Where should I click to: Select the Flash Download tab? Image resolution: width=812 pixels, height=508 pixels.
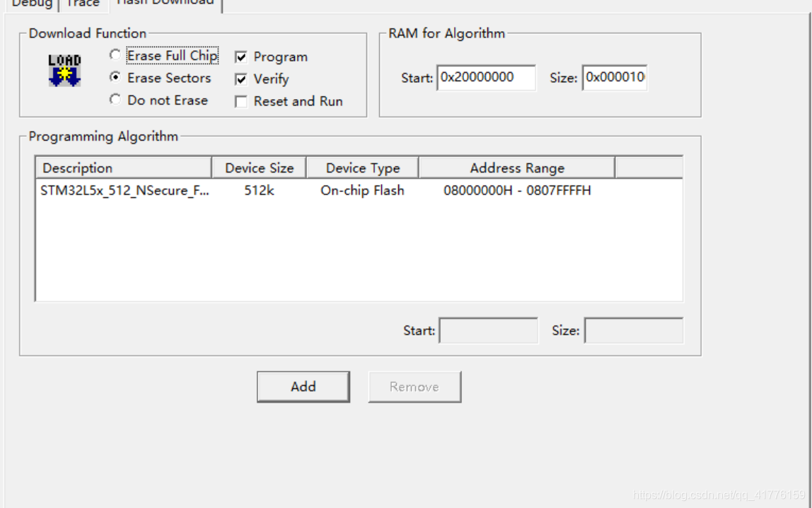[166, 3]
